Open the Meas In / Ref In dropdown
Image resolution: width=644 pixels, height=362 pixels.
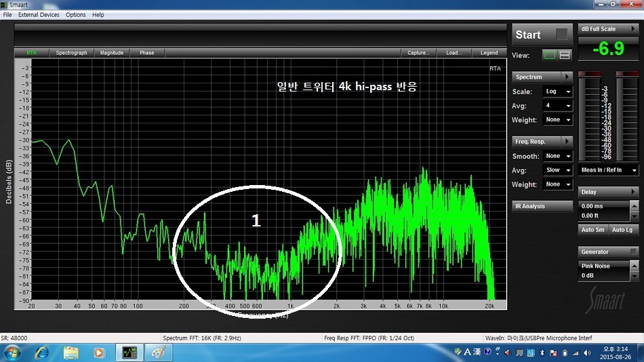(x=609, y=170)
